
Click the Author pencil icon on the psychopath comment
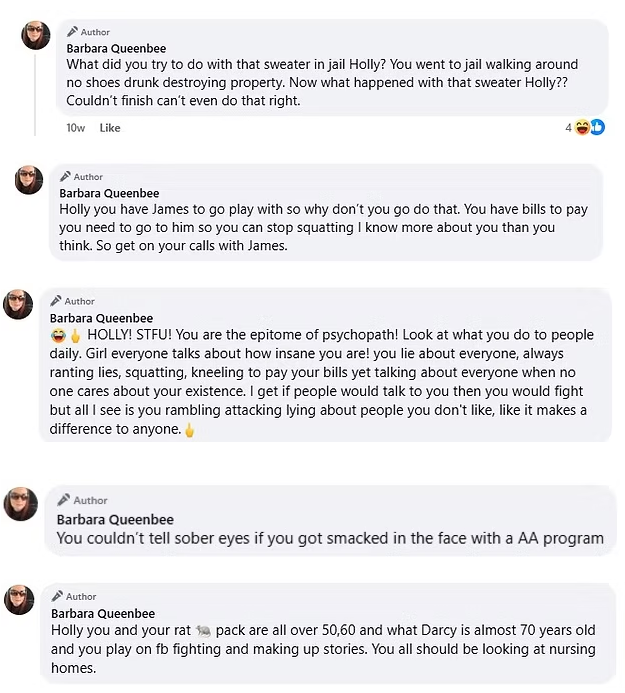coord(57,300)
